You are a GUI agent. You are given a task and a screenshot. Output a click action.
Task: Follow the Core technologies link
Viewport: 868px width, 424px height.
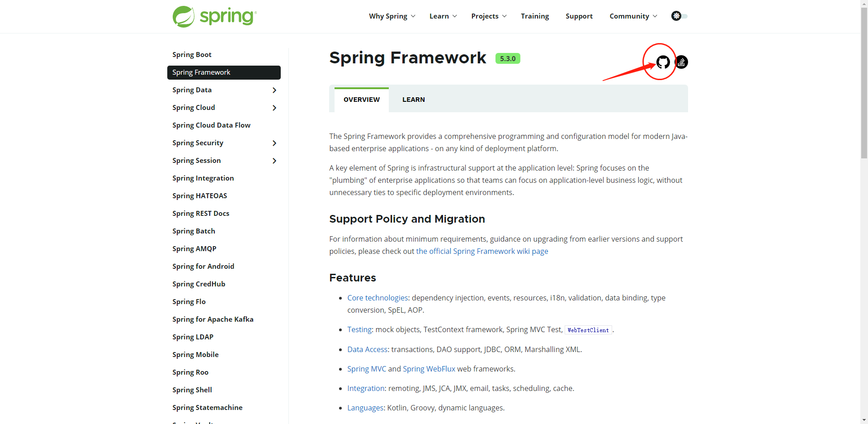[377, 298]
